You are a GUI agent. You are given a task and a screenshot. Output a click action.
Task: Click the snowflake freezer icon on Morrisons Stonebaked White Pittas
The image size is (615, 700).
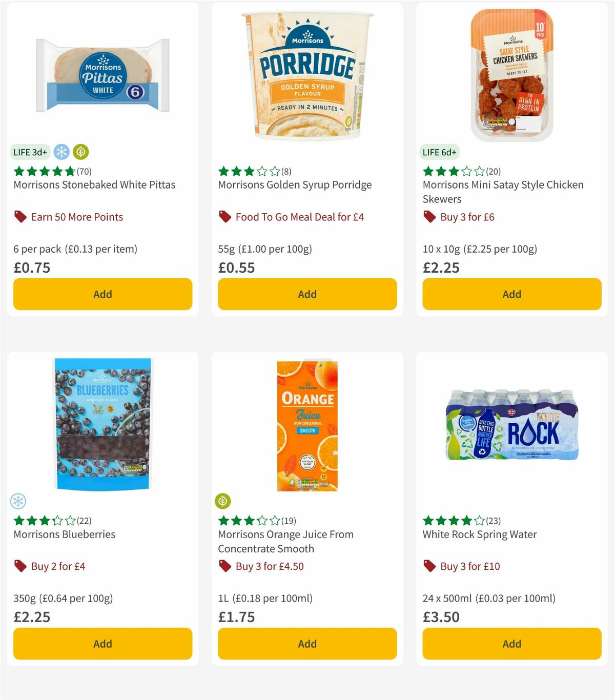61,152
